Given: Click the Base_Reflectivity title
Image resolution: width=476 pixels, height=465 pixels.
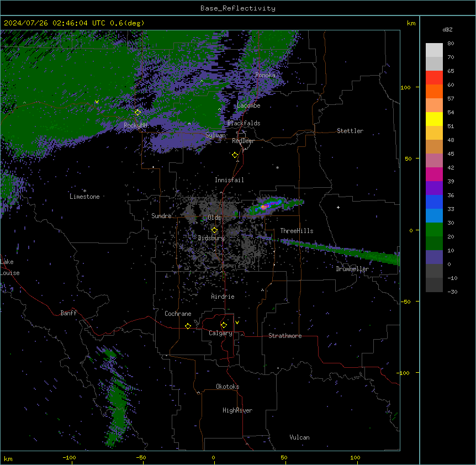Looking at the screenshot, I should click(238, 8).
